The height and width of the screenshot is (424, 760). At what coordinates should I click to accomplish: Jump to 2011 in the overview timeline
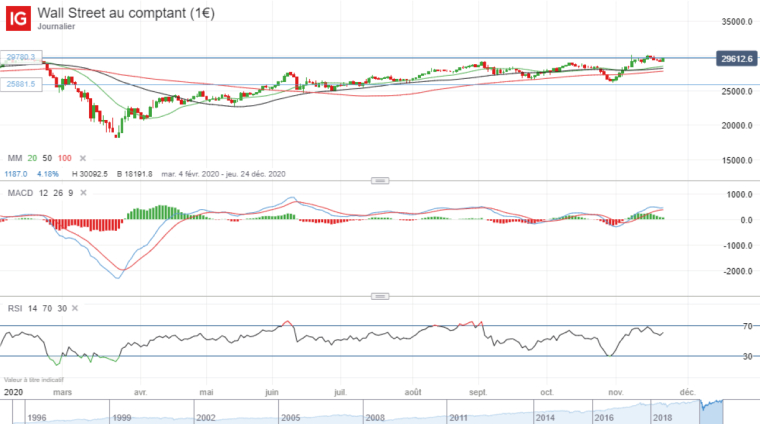pyautogui.click(x=459, y=418)
